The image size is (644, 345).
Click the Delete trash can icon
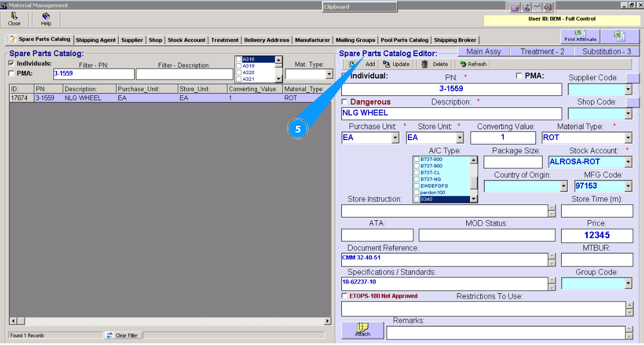(425, 64)
